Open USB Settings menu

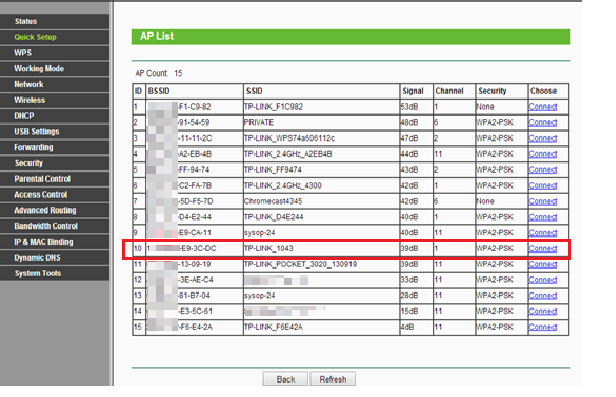click(x=37, y=131)
